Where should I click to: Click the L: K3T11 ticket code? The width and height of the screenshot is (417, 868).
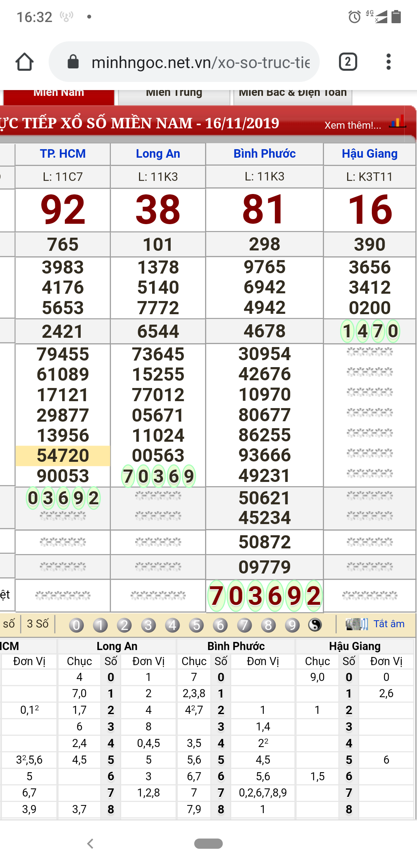[370, 177]
